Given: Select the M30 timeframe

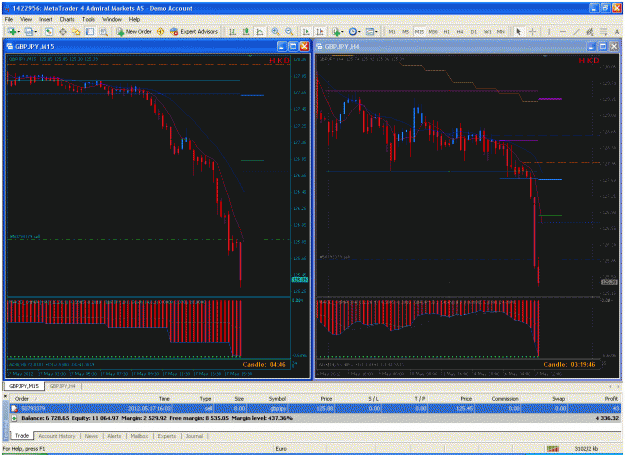Looking at the screenshot, I should 433,31.
